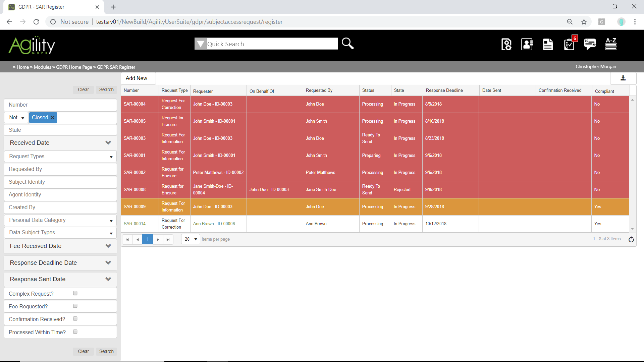Click the Modules breadcrumb link
The image size is (644, 362).
tap(42, 67)
